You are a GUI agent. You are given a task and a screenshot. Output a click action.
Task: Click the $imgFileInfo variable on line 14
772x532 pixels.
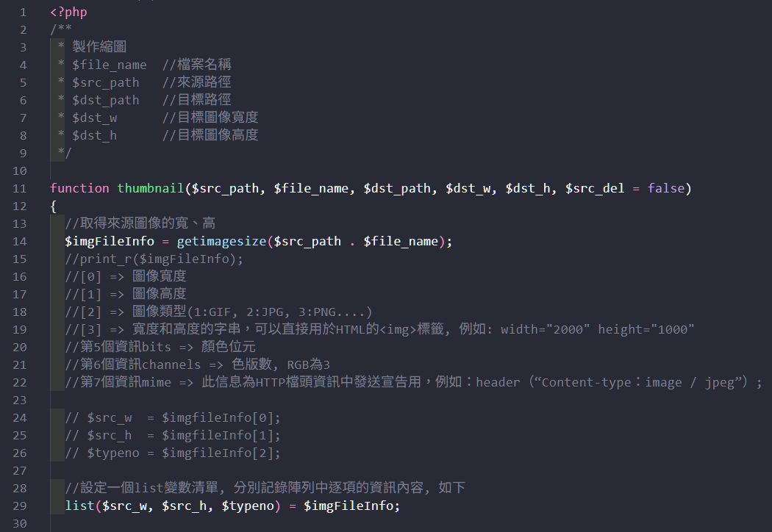tap(110, 241)
